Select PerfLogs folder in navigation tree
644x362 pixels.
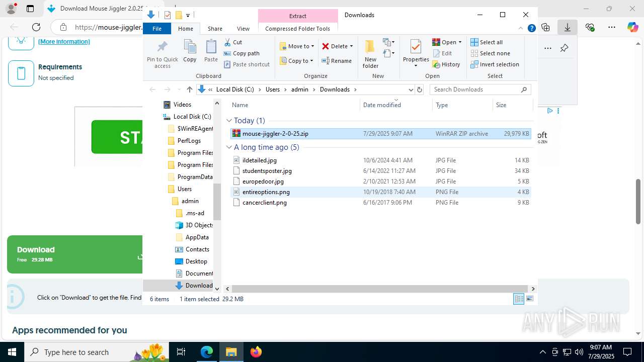click(x=190, y=141)
